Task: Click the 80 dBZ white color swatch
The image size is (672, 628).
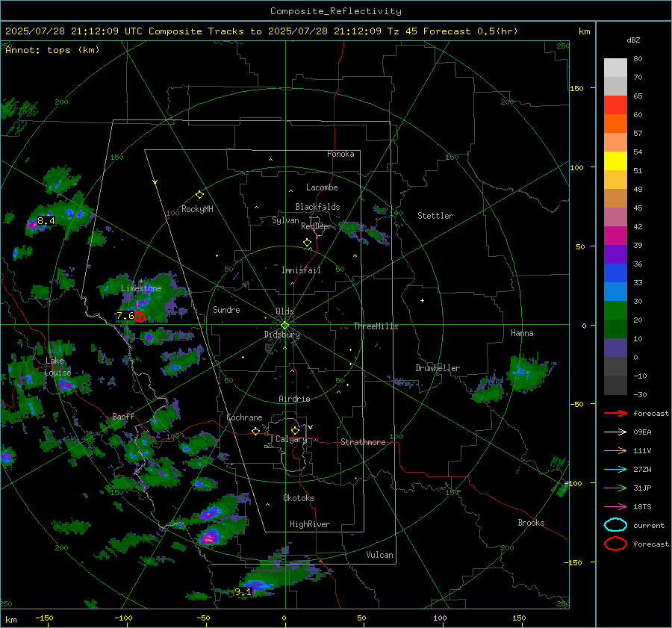Action: [x=615, y=68]
